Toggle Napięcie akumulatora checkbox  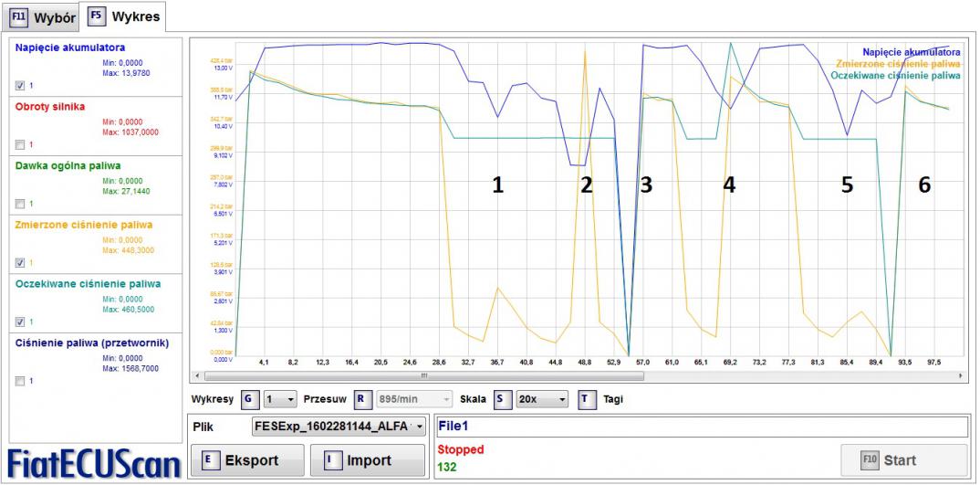coord(20,86)
